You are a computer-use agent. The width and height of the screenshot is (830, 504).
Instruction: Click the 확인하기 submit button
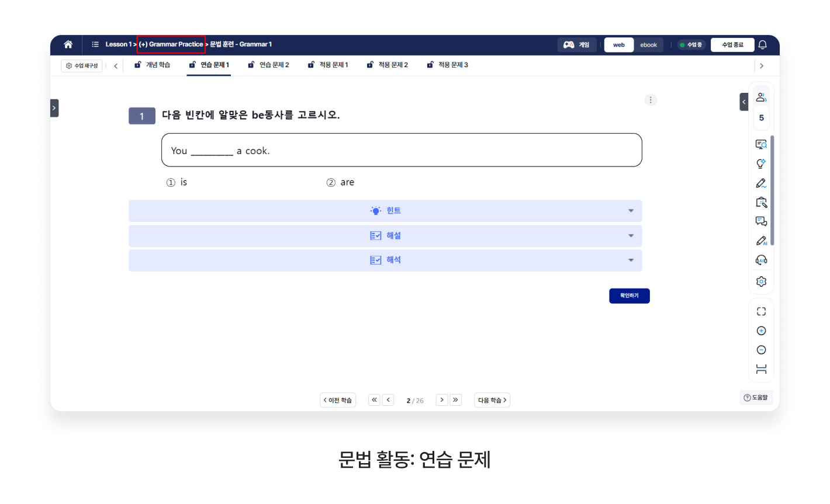pos(630,296)
